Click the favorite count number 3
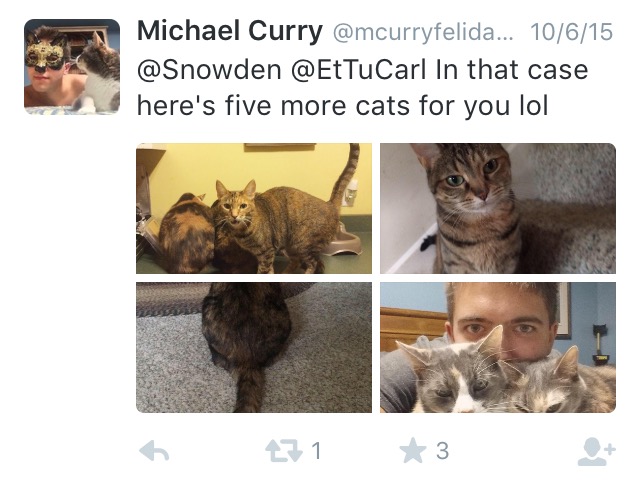Screen dimensions: 640x485 coord(442,451)
